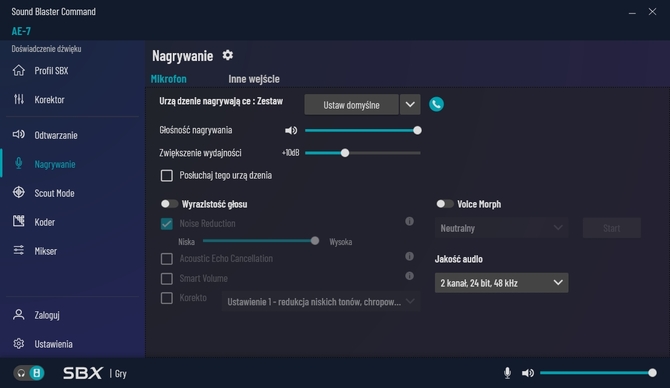Screen dimensions: 670x388
Task: Switch to Mikrofon tab
Action: tap(168, 79)
